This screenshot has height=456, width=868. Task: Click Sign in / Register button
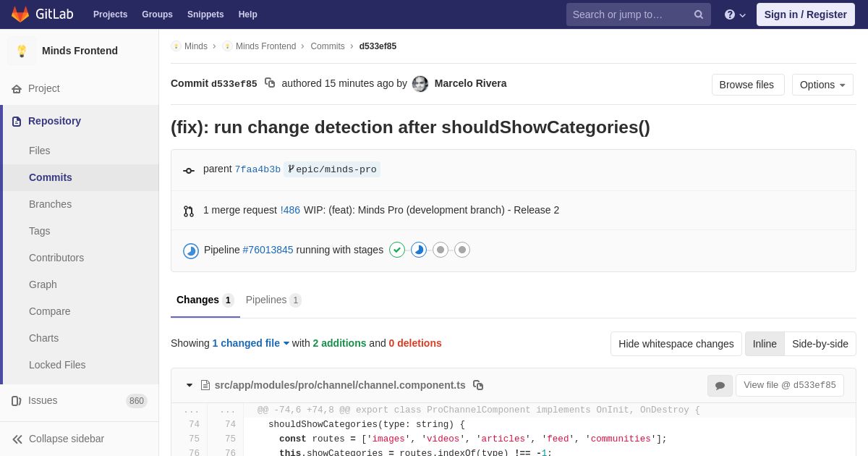click(806, 14)
